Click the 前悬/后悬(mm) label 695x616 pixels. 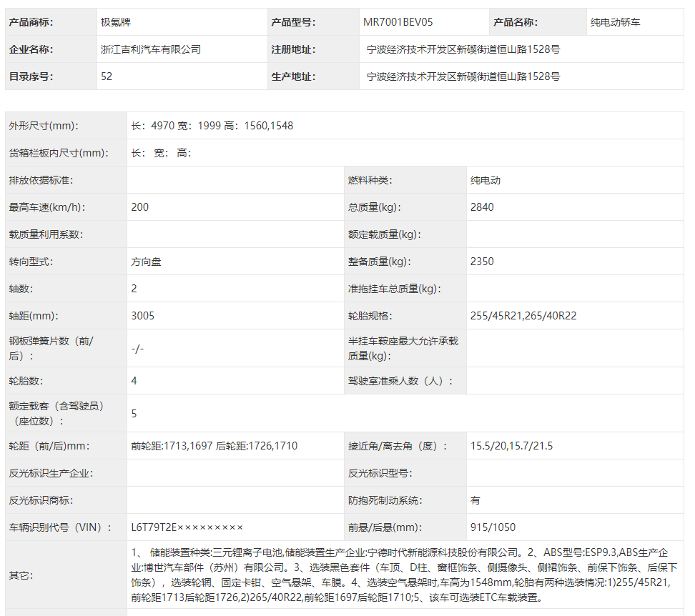(385, 527)
